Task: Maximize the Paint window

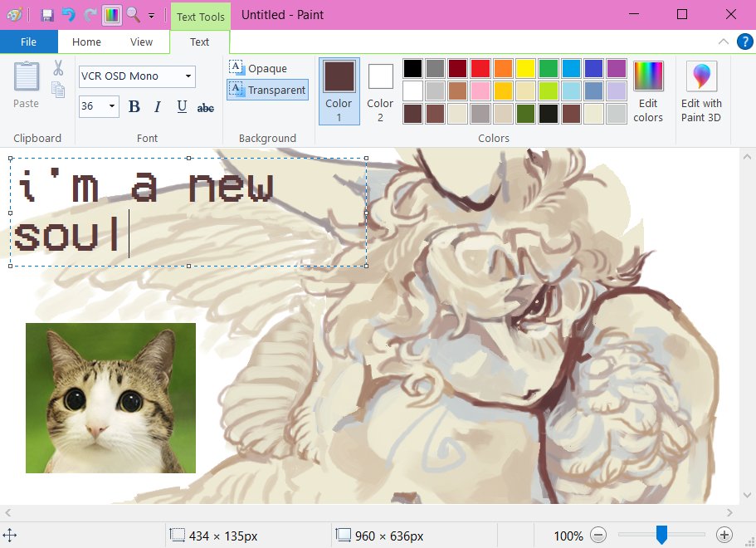Action: [682, 14]
